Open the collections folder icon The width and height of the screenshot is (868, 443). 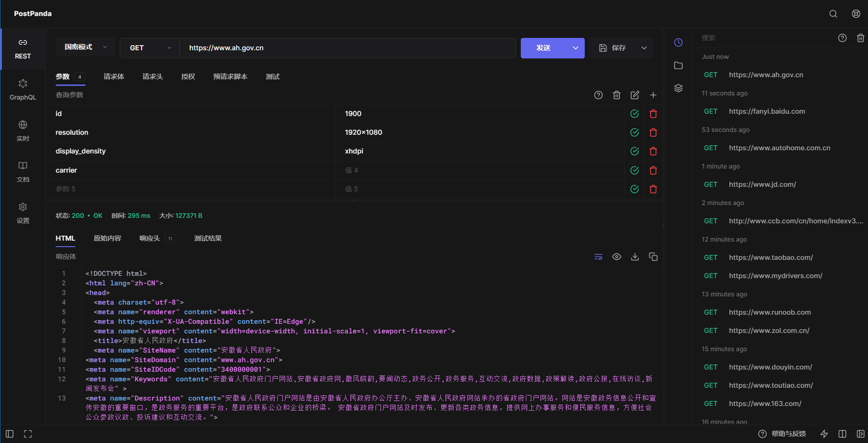(x=678, y=65)
